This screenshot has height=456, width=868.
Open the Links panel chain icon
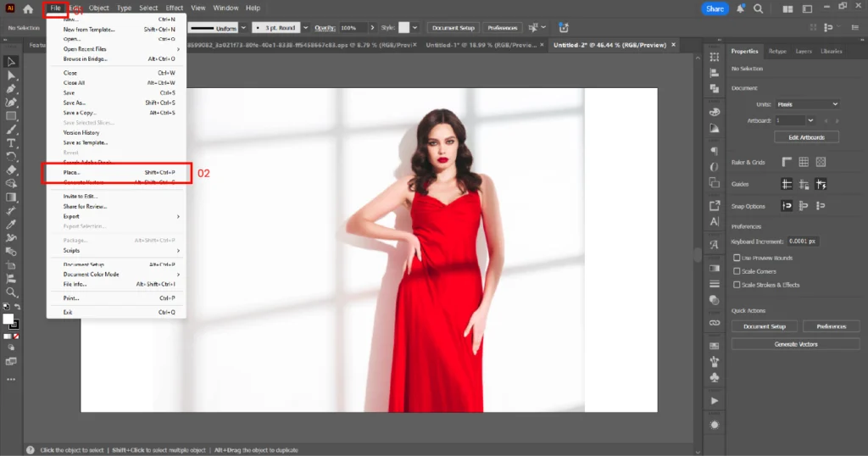click(x=715, y=323)
